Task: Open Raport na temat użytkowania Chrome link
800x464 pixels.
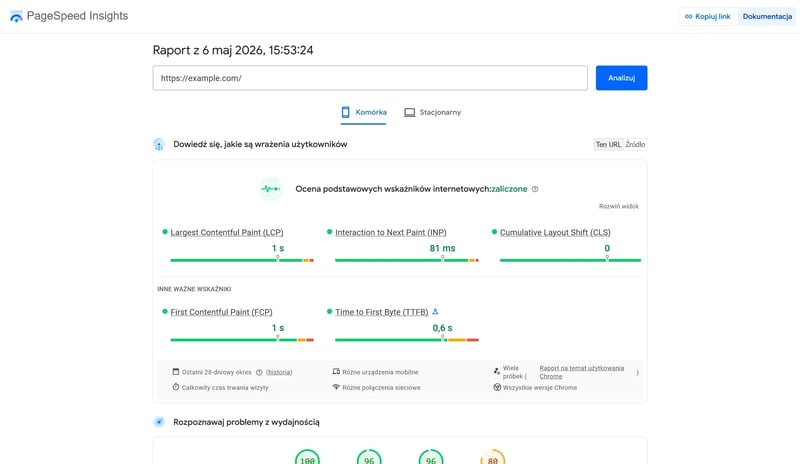Action: pos(582,372)
